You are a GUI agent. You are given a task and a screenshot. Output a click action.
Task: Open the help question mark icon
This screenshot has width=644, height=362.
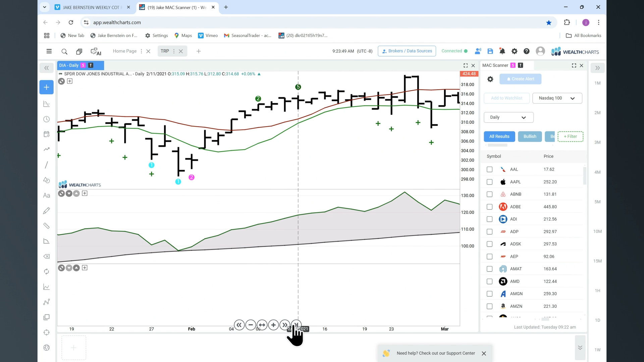point(527,51)
